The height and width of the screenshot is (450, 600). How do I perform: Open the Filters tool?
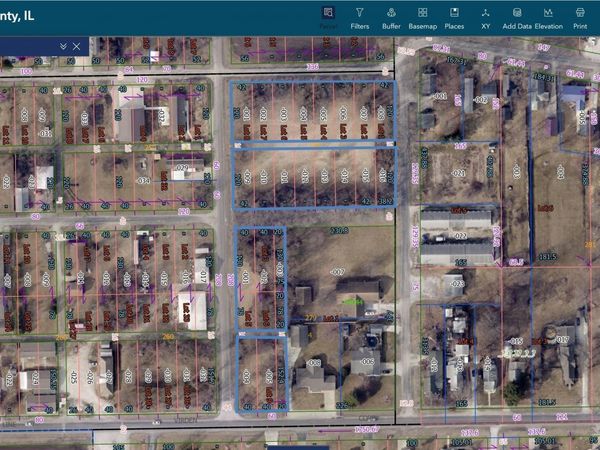pyautogui.click(x=360, y=18)
